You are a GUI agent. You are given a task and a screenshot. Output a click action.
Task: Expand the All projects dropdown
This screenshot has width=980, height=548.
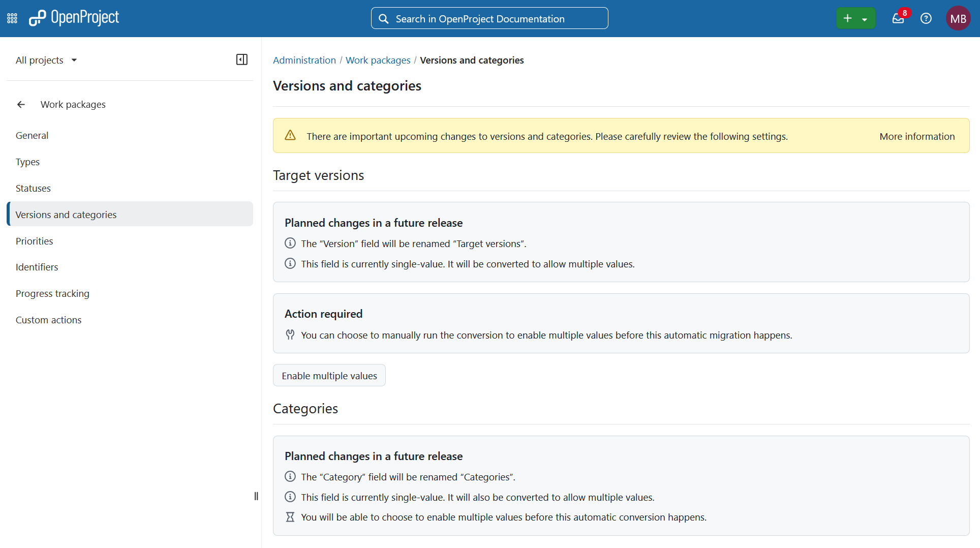46,60
